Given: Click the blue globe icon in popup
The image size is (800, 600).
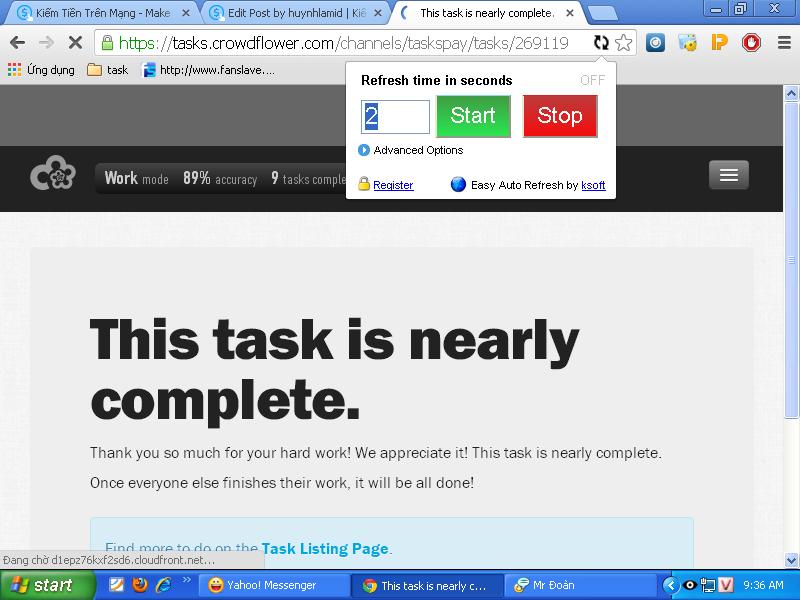Looking at the screenshot, I should click(x=458, y=184).
